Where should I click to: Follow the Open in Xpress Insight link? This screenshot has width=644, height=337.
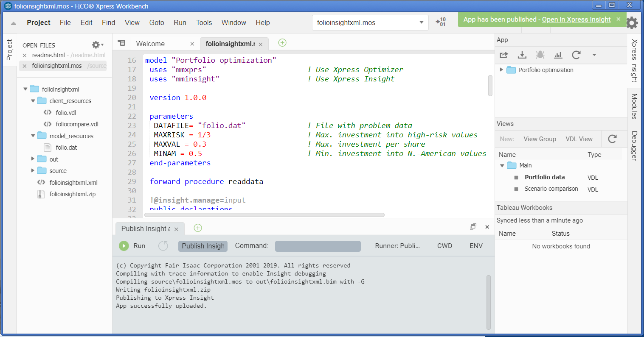pos(576,19)
